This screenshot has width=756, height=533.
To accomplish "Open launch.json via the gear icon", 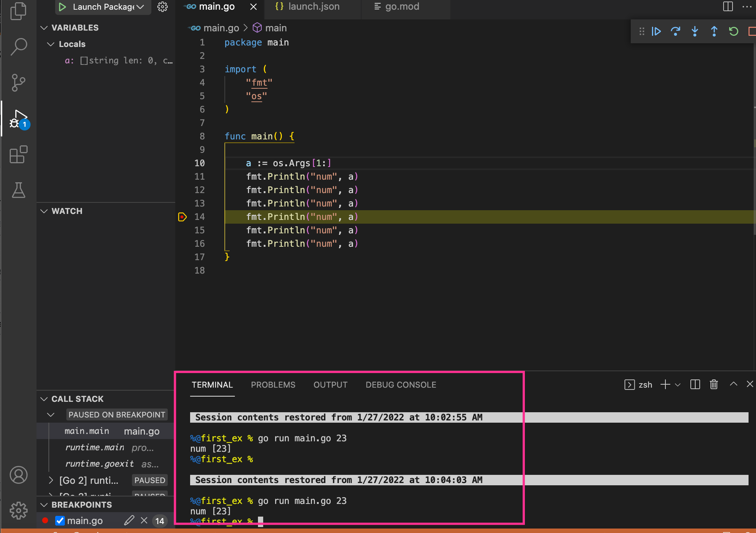I will coord(163,7).
